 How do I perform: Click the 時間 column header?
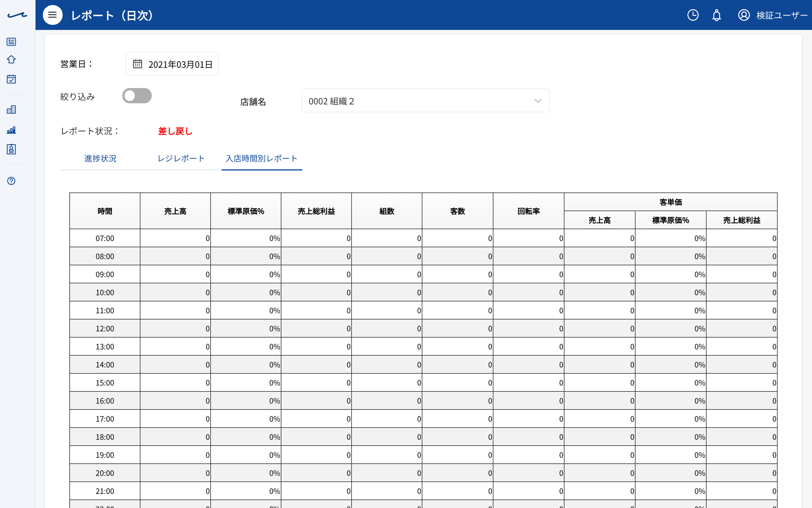pos(105,211)
